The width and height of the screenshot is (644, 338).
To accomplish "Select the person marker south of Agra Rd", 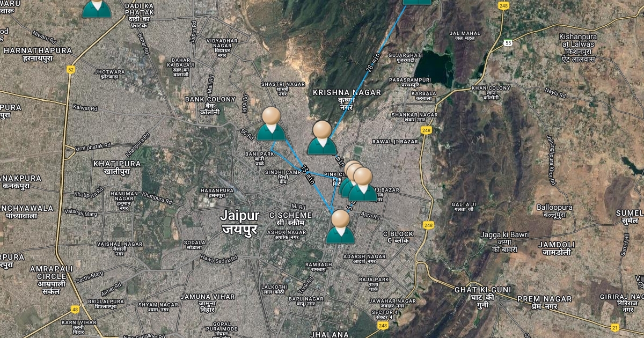I will point(340,227).
